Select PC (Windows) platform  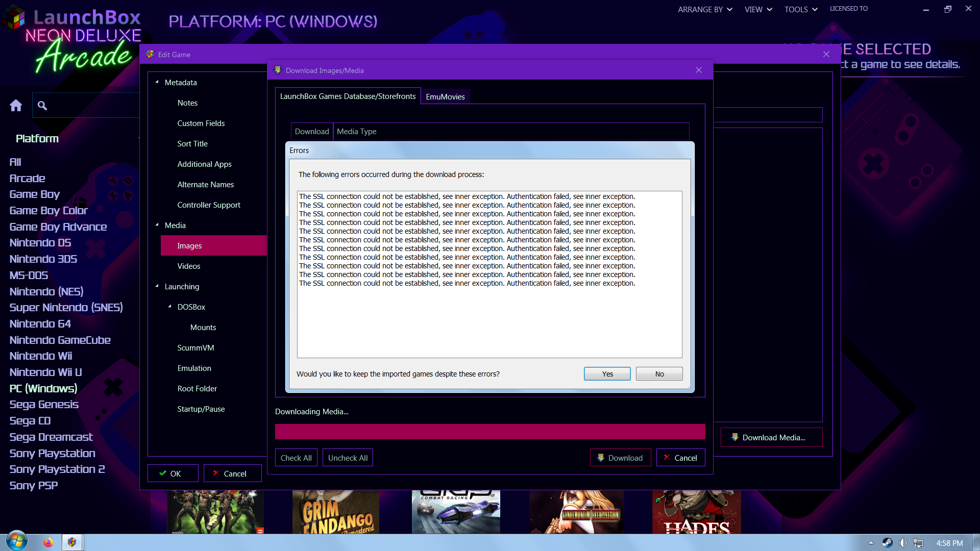pyautogui.click(x=43, y=388)
